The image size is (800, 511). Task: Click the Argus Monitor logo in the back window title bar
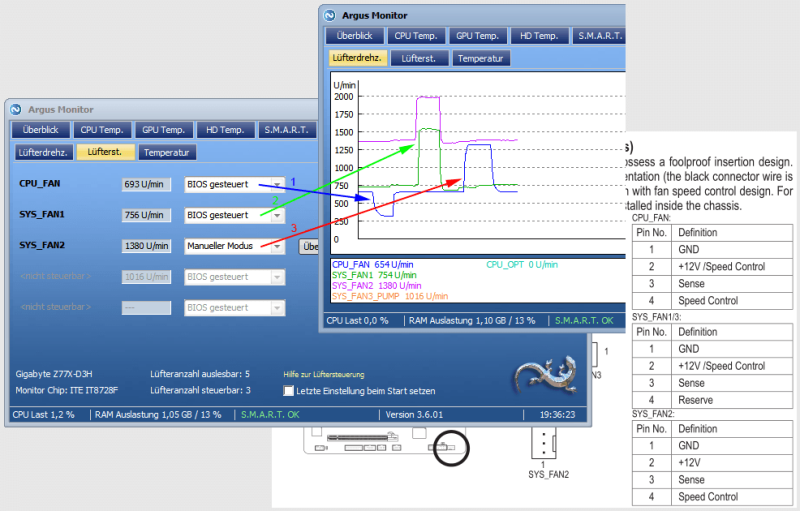click(x=16, y=110)
